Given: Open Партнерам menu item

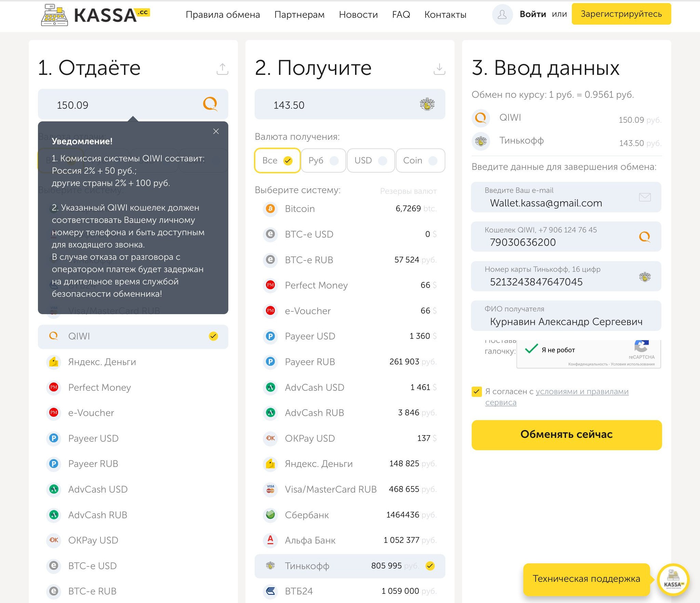Looking at the screenshot, I should tap(299, 15).
